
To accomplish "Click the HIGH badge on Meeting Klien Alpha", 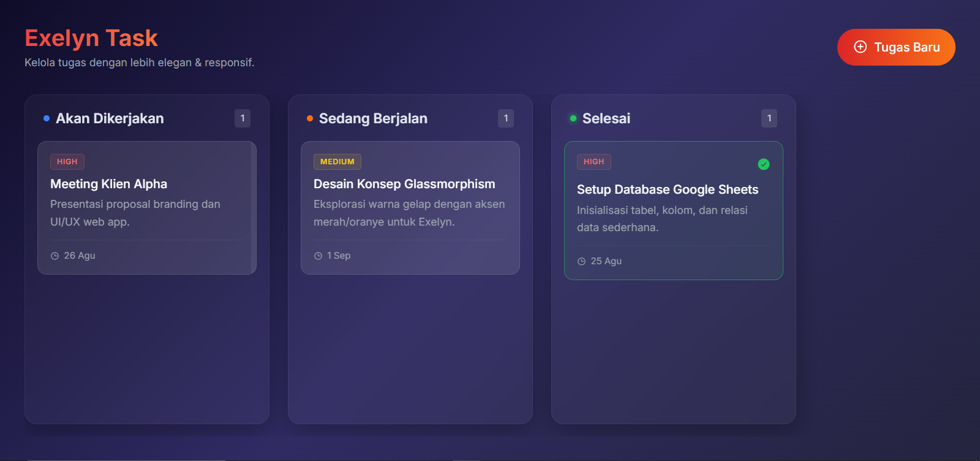I will 67,162.
